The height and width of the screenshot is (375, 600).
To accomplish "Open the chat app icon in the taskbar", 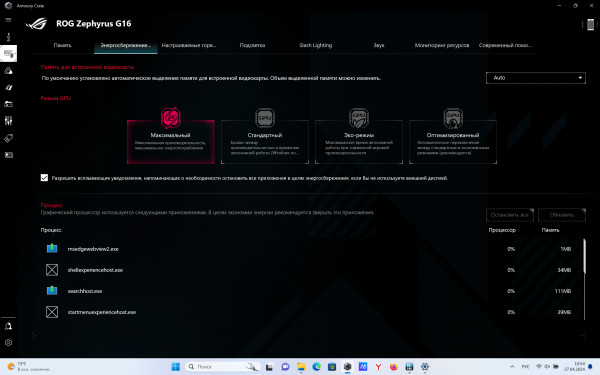I will coord(285,367).
